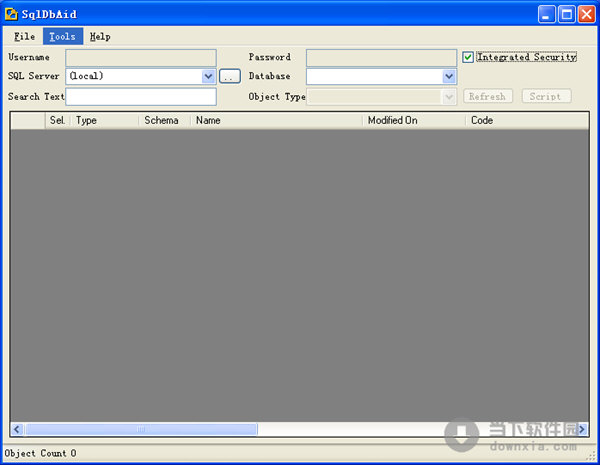Open the Help menu

point(100,36)
